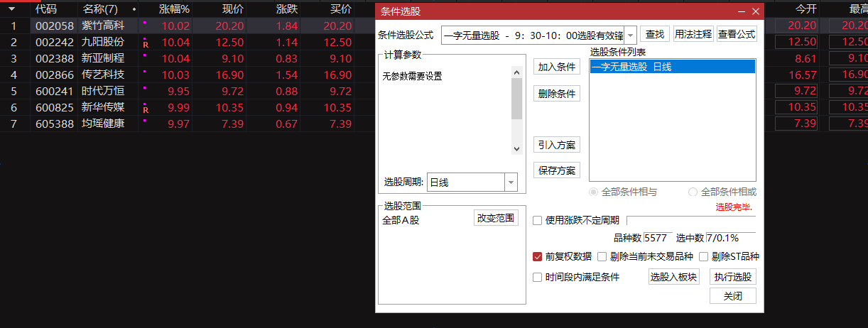Select stock row 新亚制程

tap(188, 58)
